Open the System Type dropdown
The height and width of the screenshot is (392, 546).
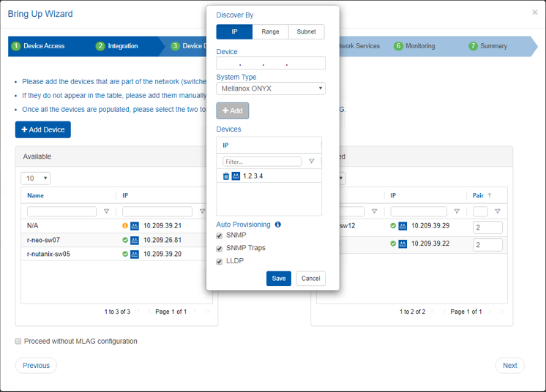[271, 88]
